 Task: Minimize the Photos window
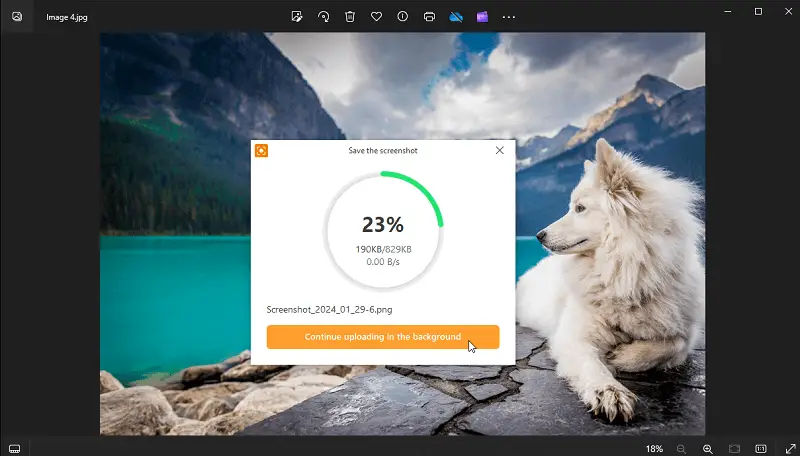click(x=728, y=11)
